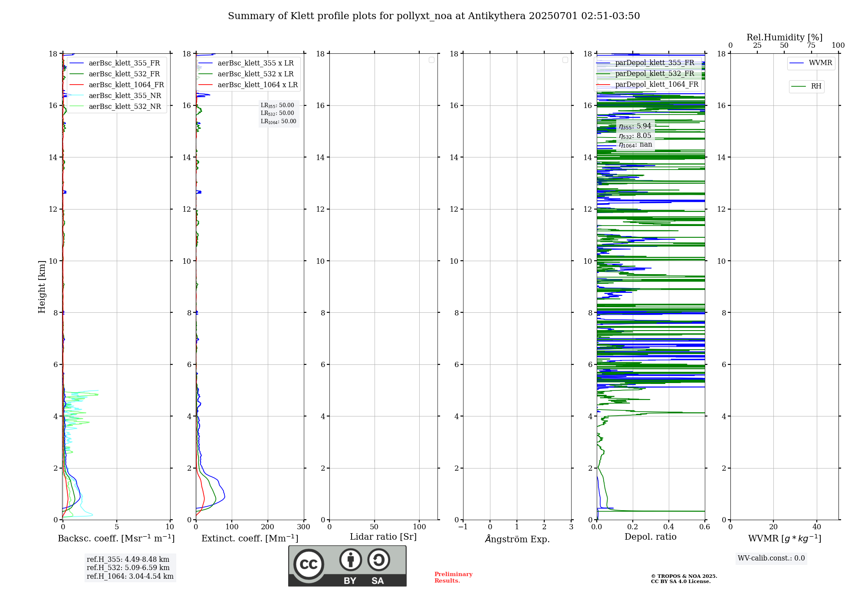Click legend entry parDepol_klett_1064_FR
The width and height of the screenshot is (868, 590).
click(648, 85)
